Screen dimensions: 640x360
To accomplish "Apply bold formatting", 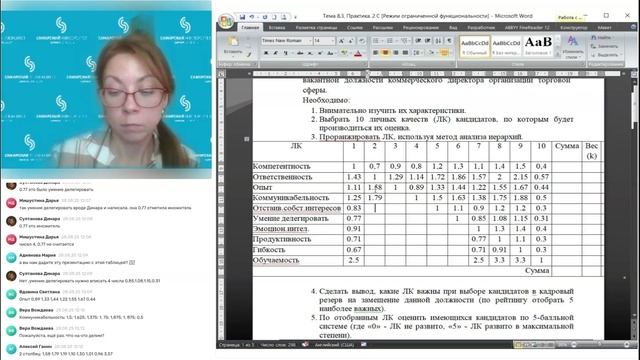I will pos(266,53).
